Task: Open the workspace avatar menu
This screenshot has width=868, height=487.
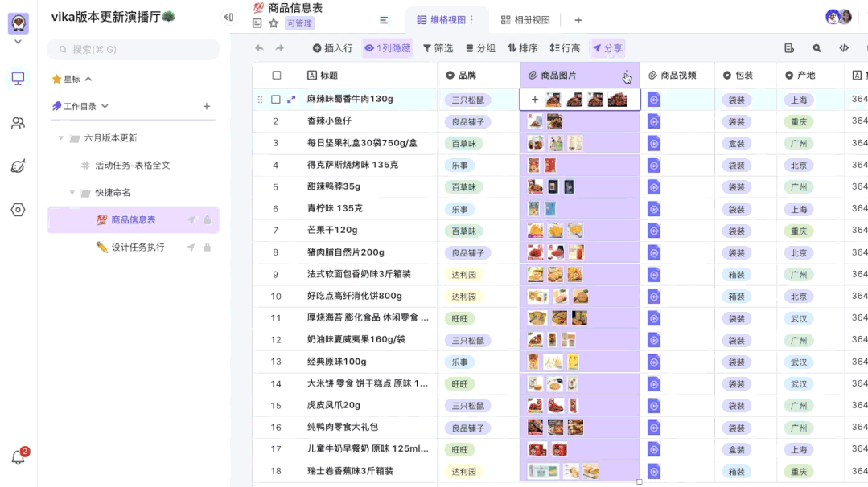Action: tap(19, 23)
